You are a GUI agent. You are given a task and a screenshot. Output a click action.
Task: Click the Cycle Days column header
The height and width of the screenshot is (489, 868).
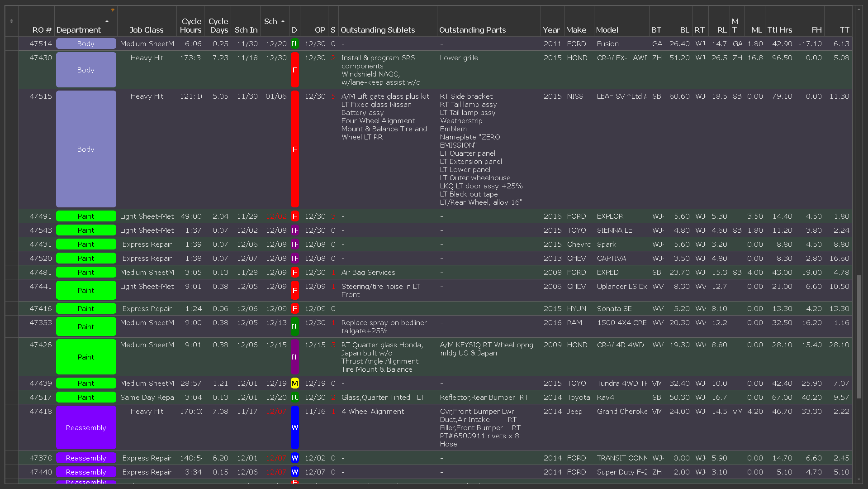218,21
